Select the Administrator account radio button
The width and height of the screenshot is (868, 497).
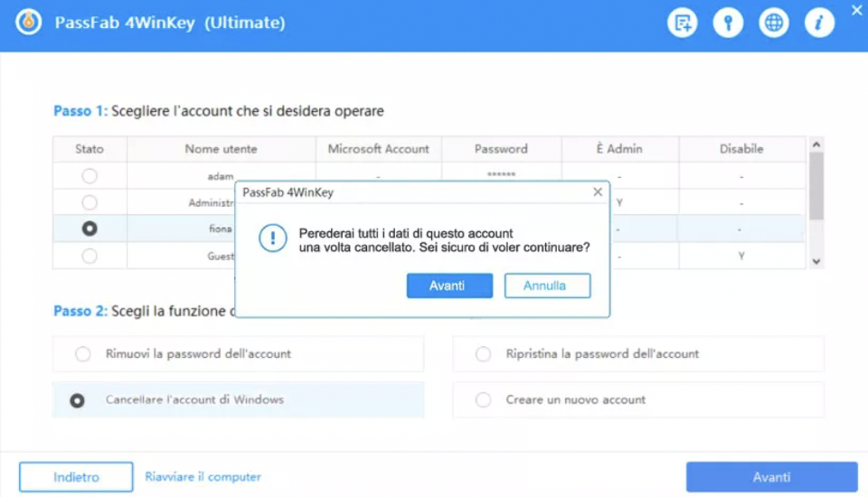tap(90, 202)
